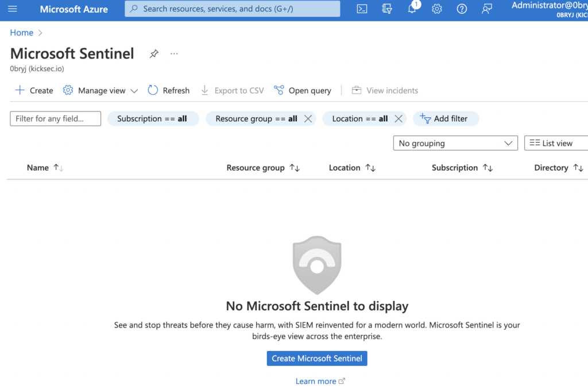Screen dimensions: 588x389
Task: Refresh the Sentinel workspace list
Action: coord(169,90)
